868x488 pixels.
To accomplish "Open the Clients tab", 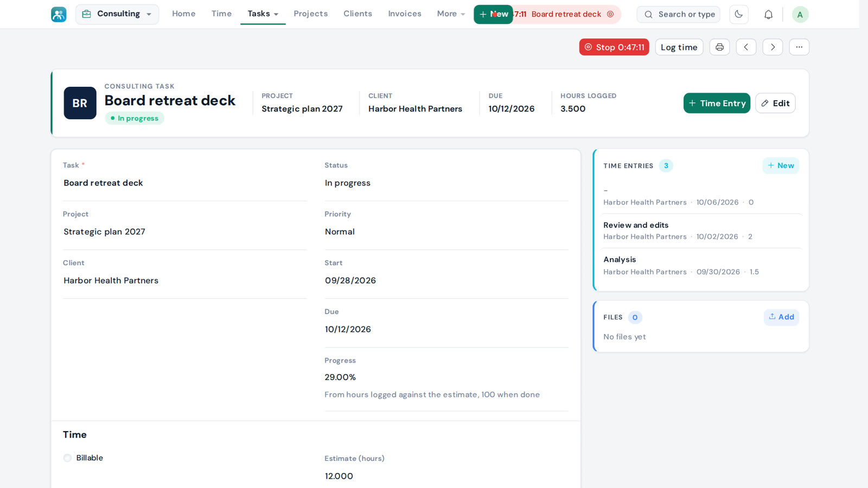I will pos(358,14).
